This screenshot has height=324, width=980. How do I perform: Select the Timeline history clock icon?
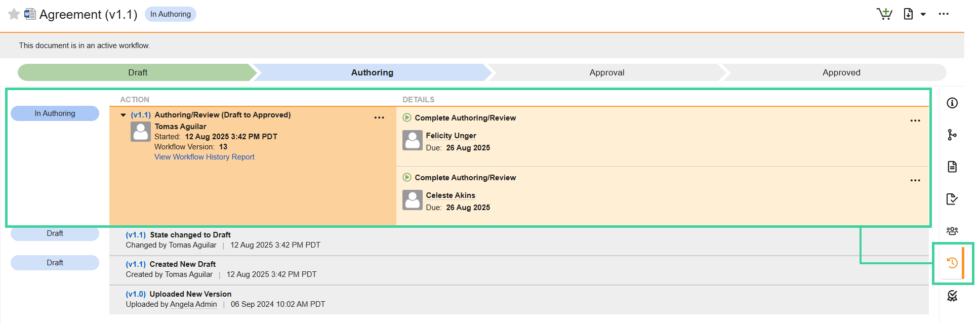pos(952,263)
